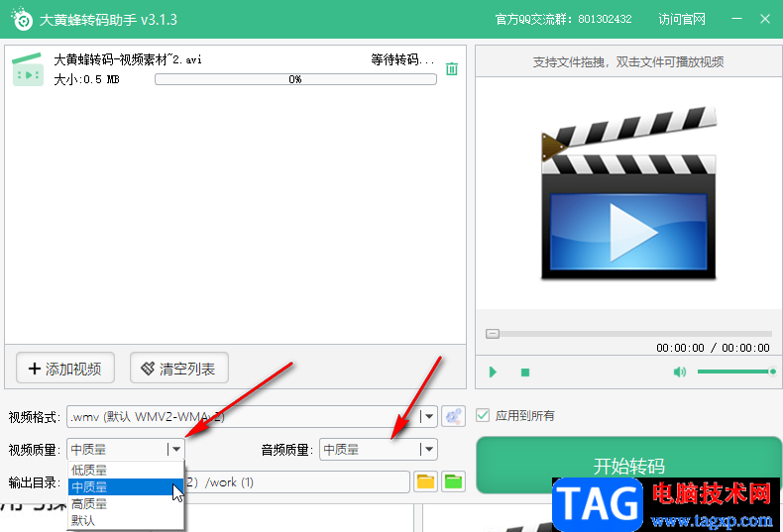Click the 添加视频 button
Viewport: 783px width, 532px height.
coord(65,369)
